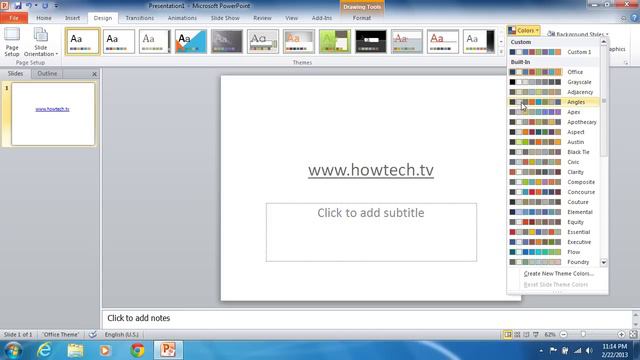Open the Windows Start button
The height and width of the screenshot is (360, 640).
coord(12,350)
